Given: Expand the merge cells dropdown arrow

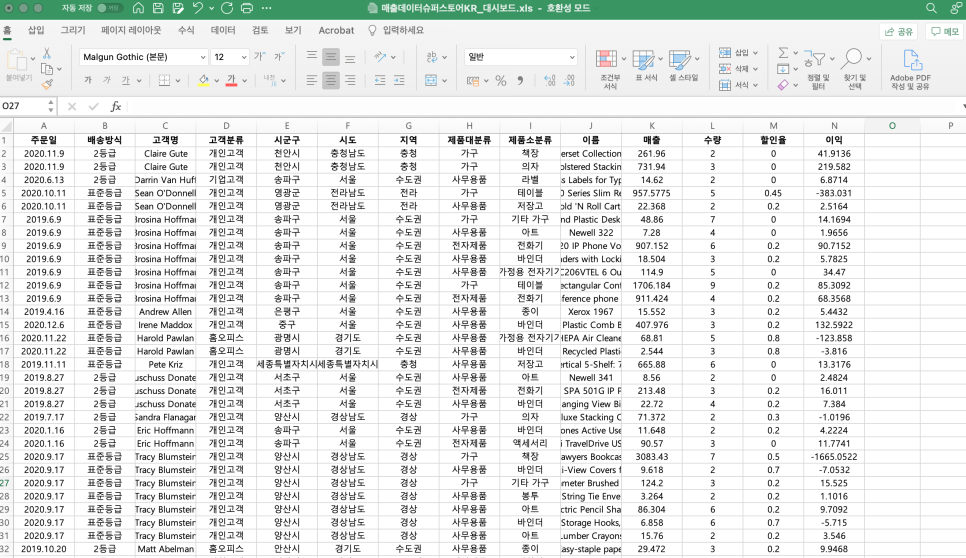Looking at the screenshot, I should pos(444,81).
